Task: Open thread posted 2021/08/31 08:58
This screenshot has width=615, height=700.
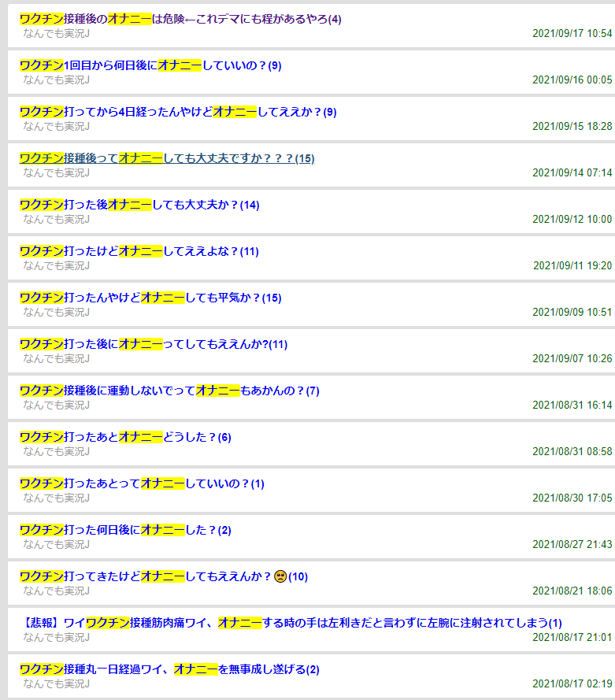Action: 124,437
